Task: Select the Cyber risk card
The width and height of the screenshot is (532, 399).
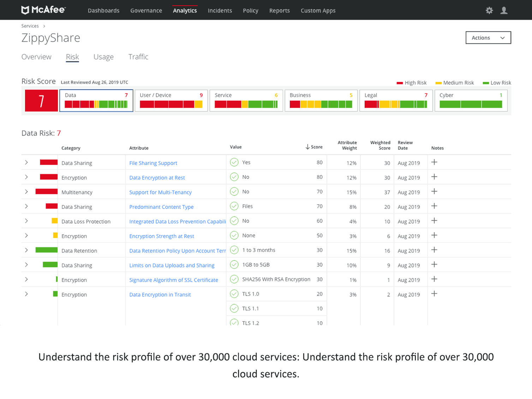Action: click(x=471, y=101)
